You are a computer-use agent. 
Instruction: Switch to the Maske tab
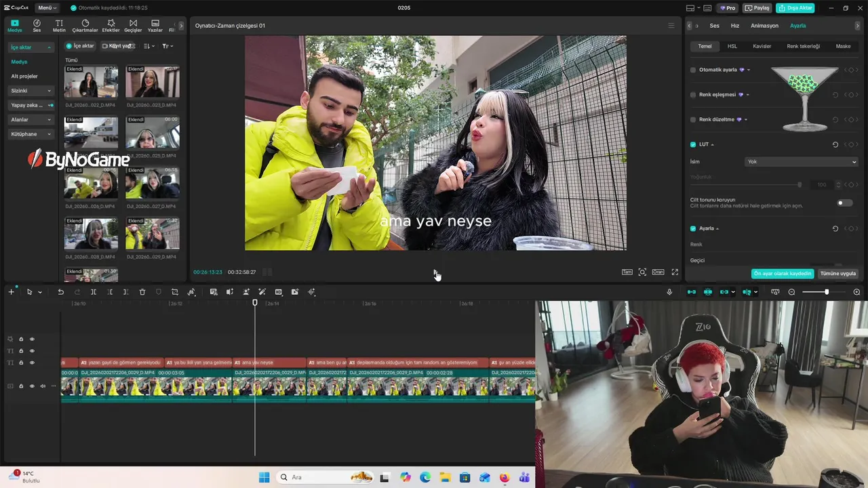(843, 46)
